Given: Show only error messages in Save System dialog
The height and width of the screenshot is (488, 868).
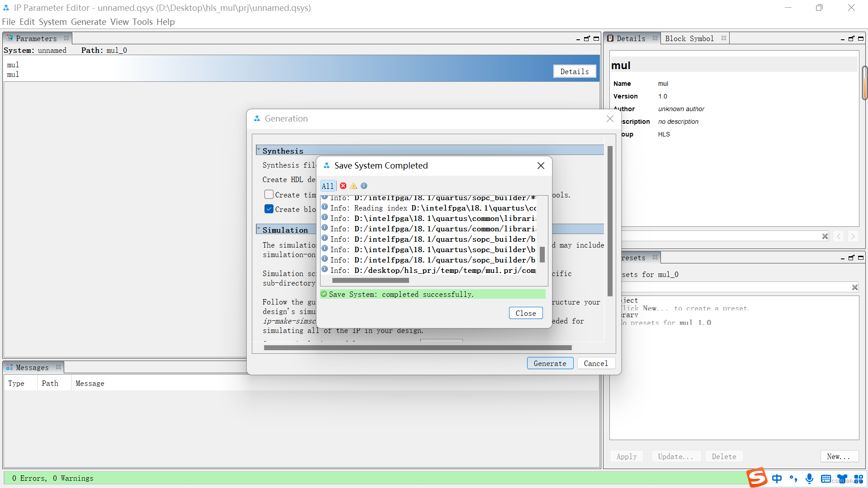Looking at the screenshot, I should pos(343,186).
